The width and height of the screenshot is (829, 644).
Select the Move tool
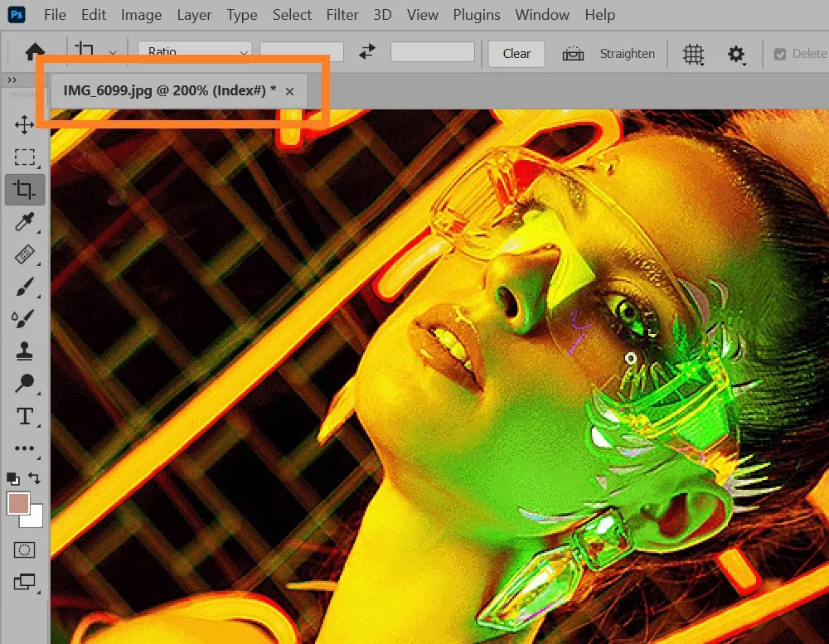pyautogui.click(x=24, y=125)
